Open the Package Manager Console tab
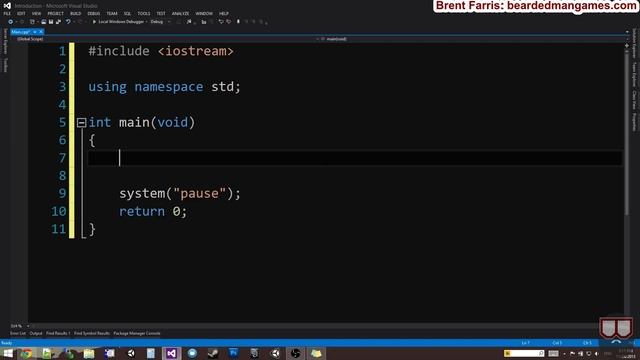640x360 pixels. [137, 333]
